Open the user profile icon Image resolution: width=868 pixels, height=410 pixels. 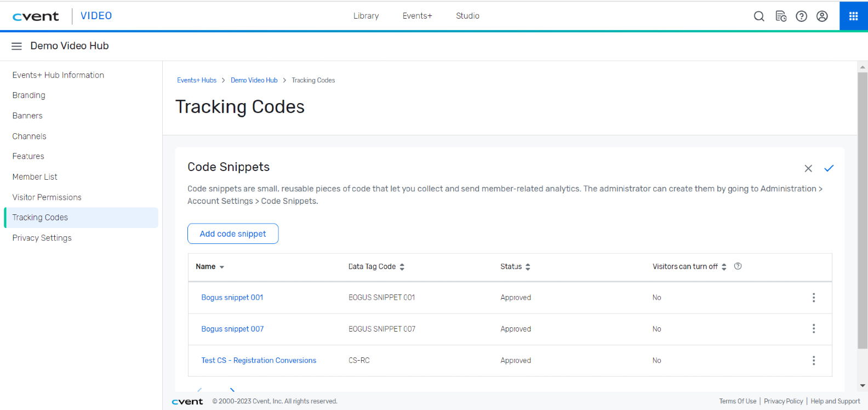tap(822, 16)
